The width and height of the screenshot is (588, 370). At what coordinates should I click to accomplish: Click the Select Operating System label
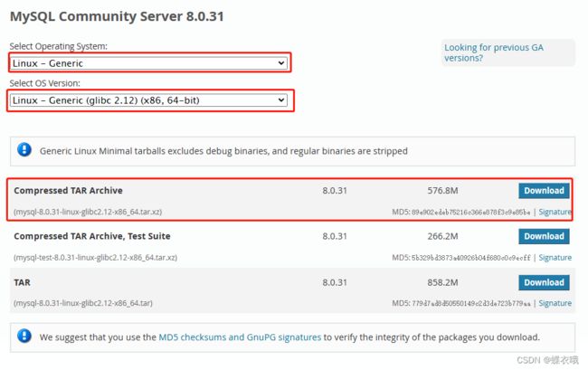click(58, 46)
